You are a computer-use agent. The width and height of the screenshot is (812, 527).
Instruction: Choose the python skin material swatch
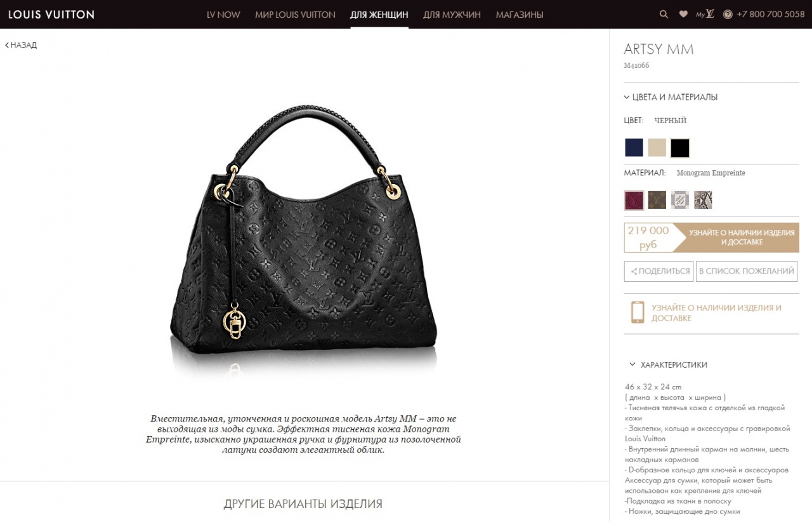click(703, 200)
